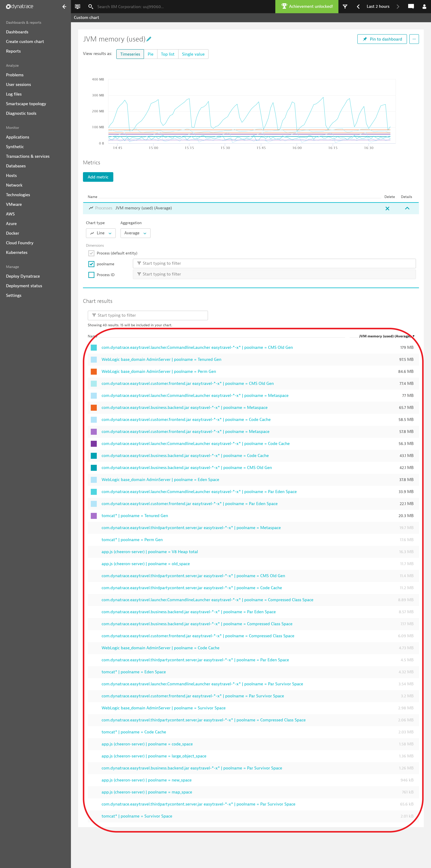
Task: Switch to the Top list view
Action: click(x=167, y=54)
